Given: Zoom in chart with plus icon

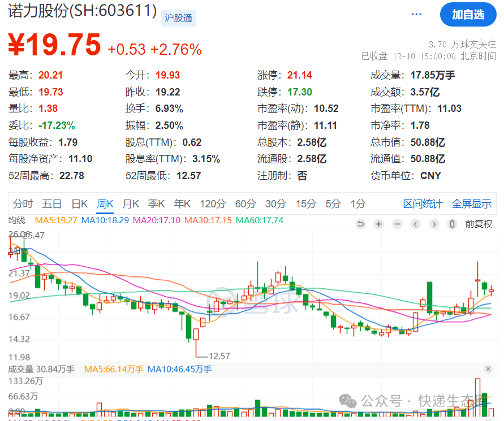Looking at the screenshot, I should point(379,224).
